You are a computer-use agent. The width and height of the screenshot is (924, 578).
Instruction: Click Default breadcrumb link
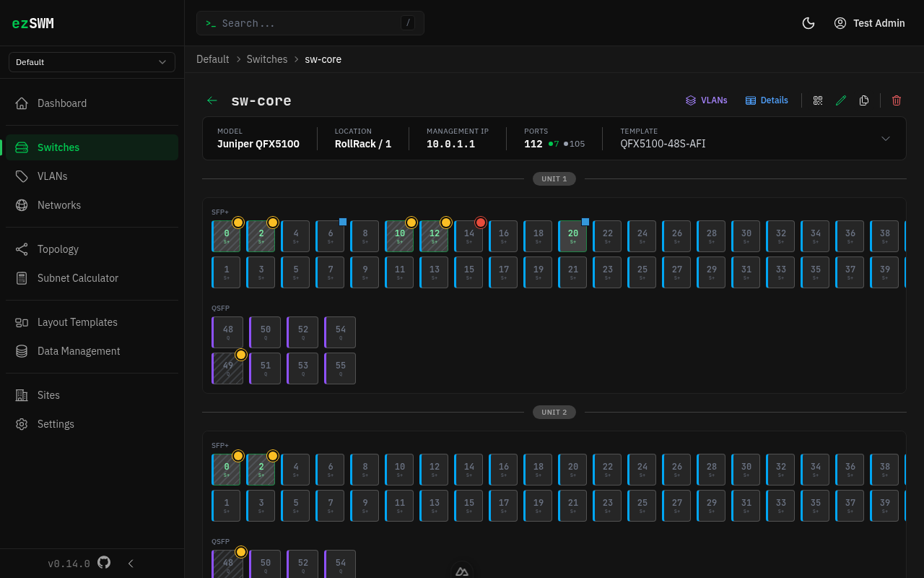(x=212, y=59)
